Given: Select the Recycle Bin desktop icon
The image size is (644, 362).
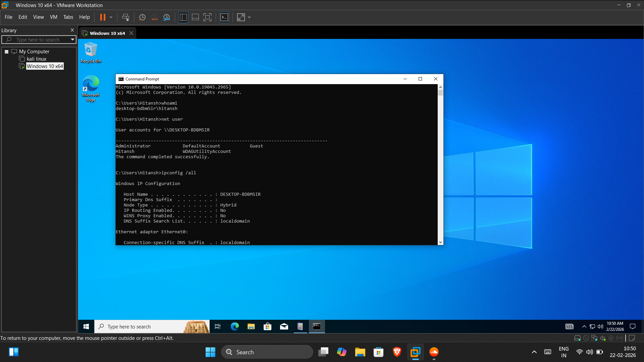Looking at the screenshot, I should pyautogui.click(x=91, y=53).
